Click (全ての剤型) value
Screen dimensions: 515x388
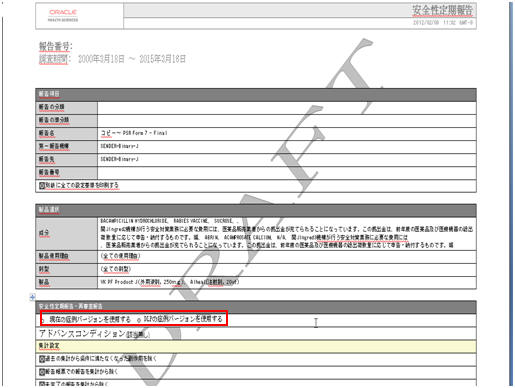click(116, 269)
